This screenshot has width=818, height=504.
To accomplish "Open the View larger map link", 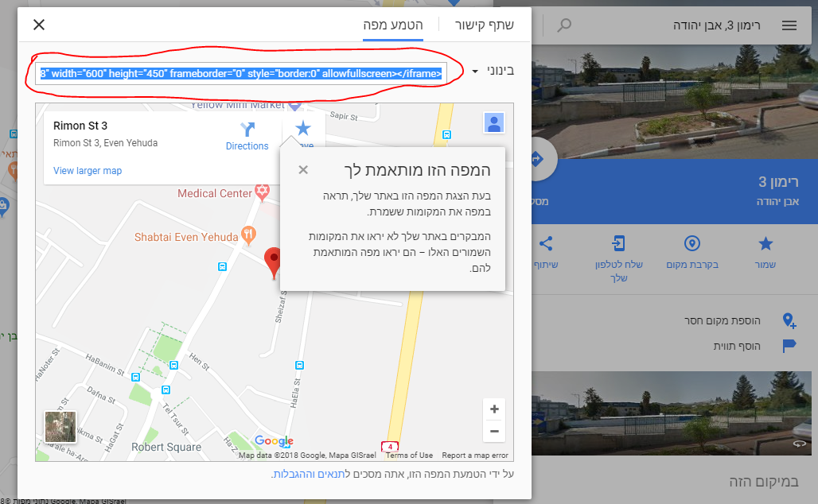I will [x=88, y=171].
